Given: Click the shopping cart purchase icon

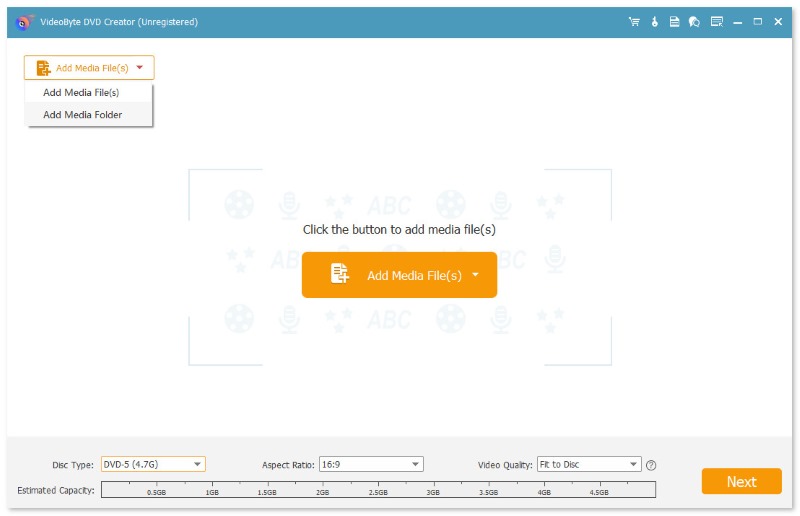Looking at the screenshot, I should 634,22.
